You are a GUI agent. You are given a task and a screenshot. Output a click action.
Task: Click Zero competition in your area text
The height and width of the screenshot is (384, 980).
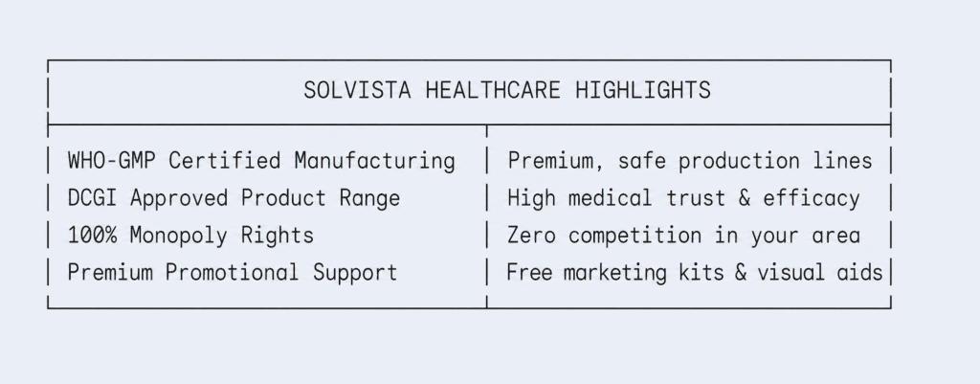683,236
